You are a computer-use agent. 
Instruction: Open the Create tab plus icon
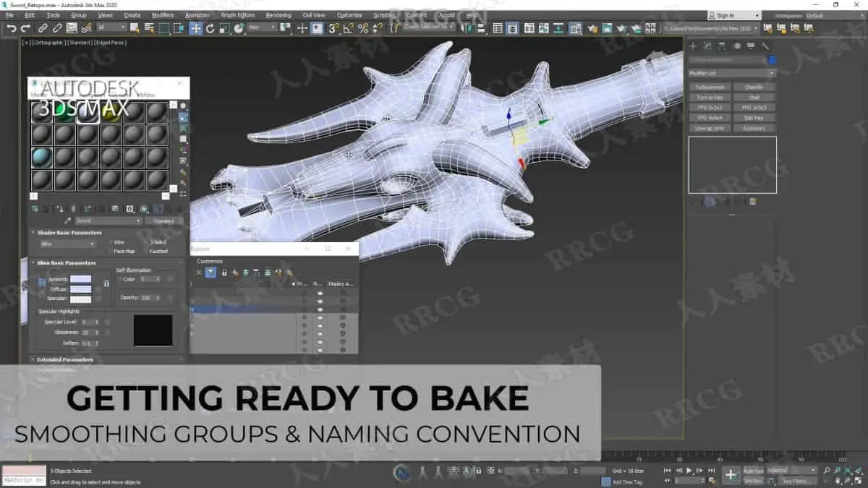point(693,46)
